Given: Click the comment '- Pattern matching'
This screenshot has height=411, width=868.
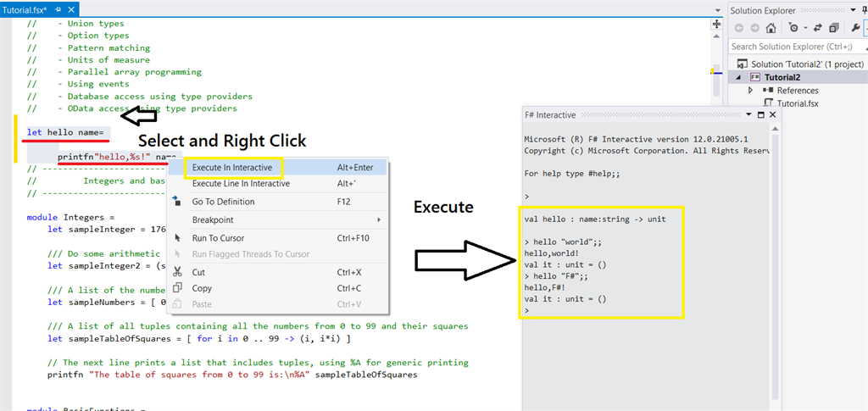Looking at the screenshot, I should [103, 47].
